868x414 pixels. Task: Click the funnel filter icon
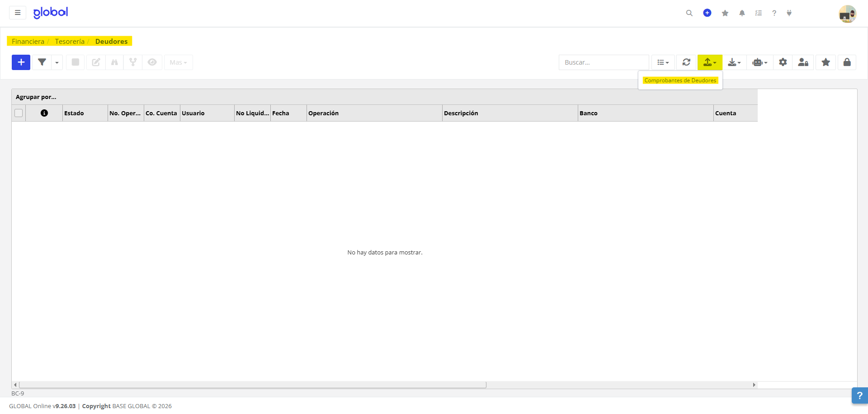point(42,62)
